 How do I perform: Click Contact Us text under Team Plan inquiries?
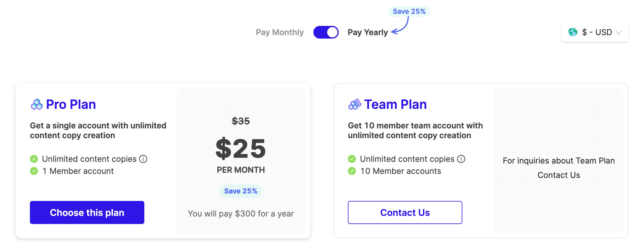559,175
